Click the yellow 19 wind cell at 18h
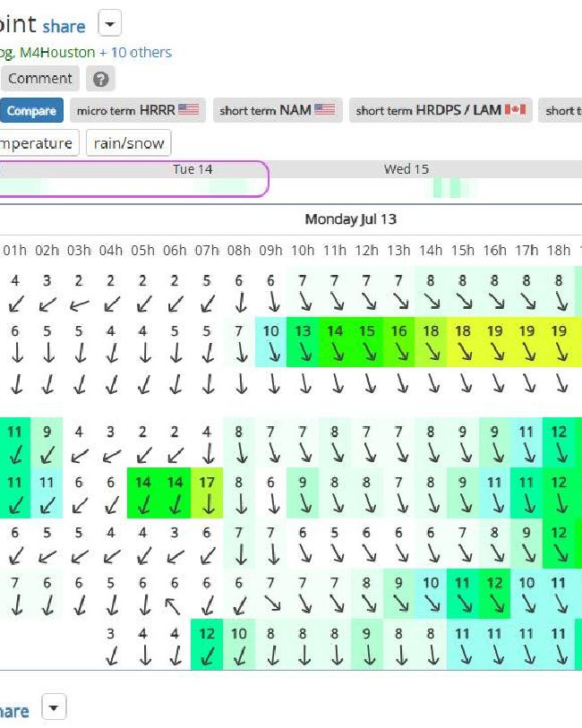The width and height of the screenshot is (582, 728). point(559,342)
